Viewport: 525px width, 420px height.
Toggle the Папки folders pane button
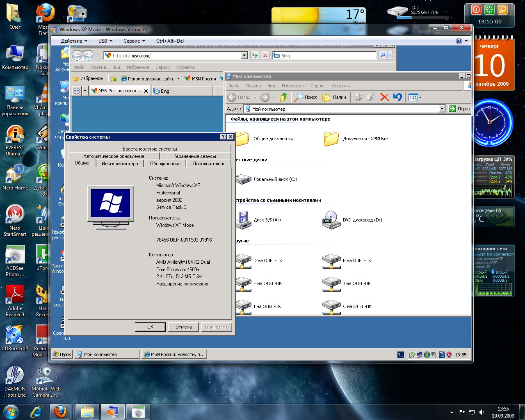[334, 97]
